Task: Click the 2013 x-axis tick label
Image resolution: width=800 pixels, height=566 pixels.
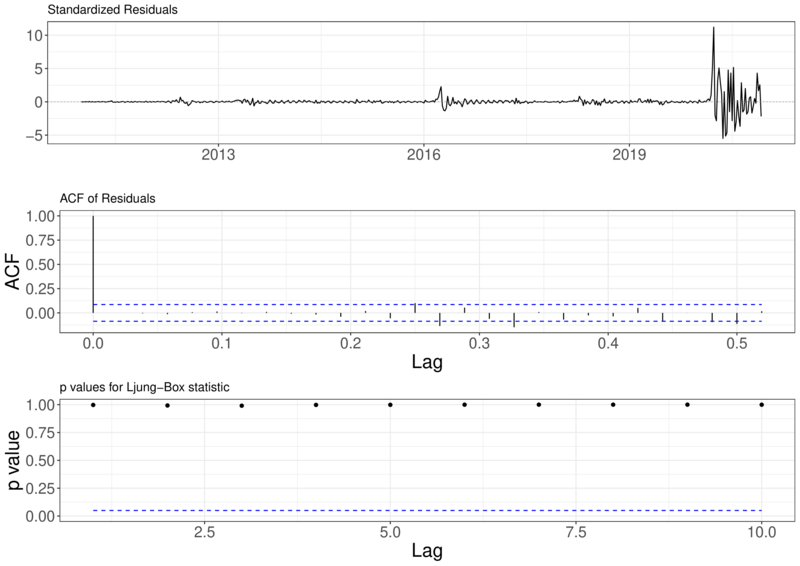Action: point(218,154)
